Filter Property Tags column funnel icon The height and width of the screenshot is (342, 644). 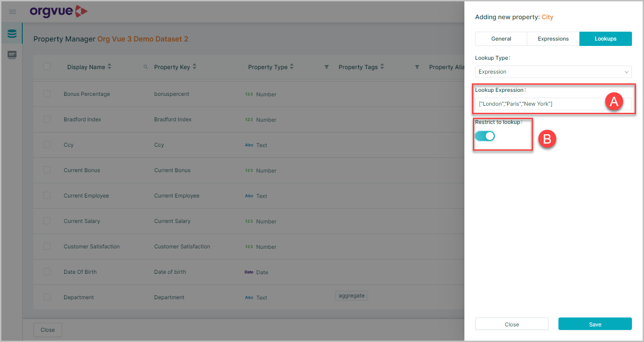click(x=417, y=67)
